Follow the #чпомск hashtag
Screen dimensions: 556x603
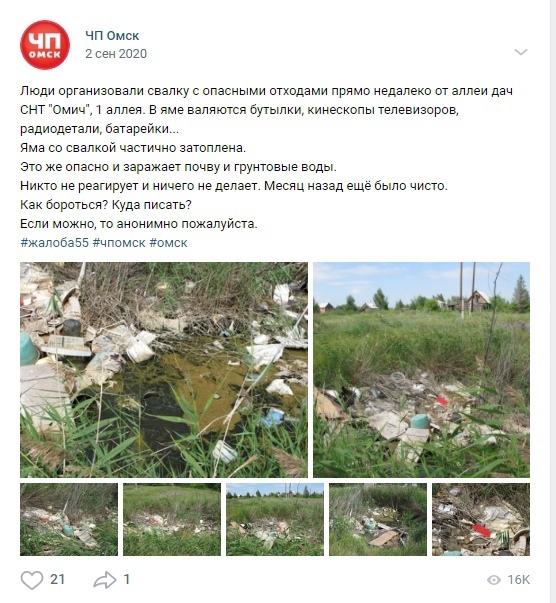pos(119,243)
